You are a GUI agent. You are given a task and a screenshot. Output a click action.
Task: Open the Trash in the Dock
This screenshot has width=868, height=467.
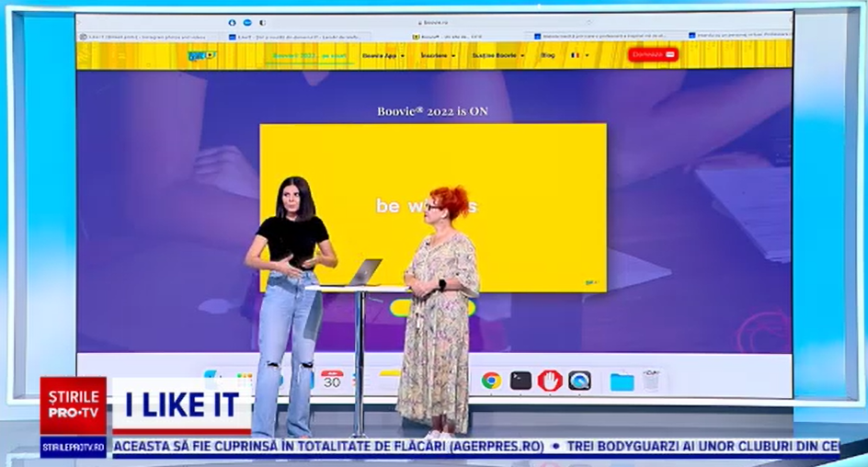click(651, 381)
